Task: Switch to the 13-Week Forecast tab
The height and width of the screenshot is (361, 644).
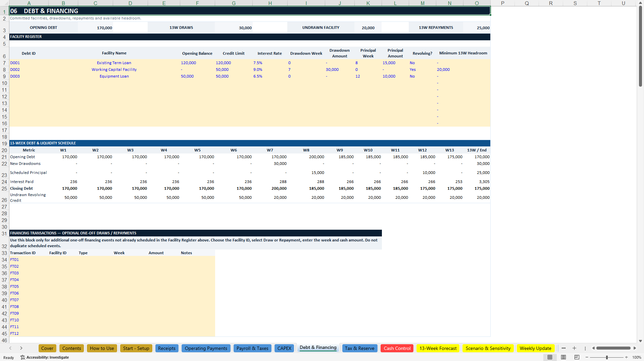Action: [438, 348]
